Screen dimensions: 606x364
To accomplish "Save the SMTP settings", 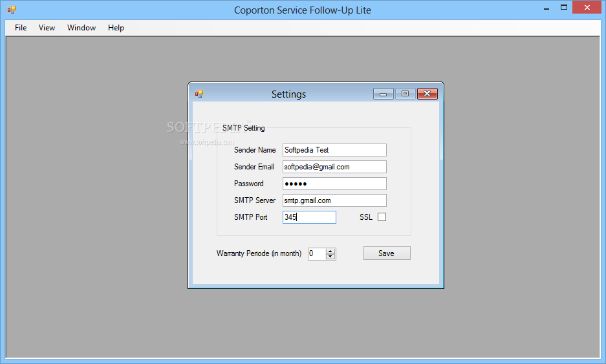I will point(387,253).
